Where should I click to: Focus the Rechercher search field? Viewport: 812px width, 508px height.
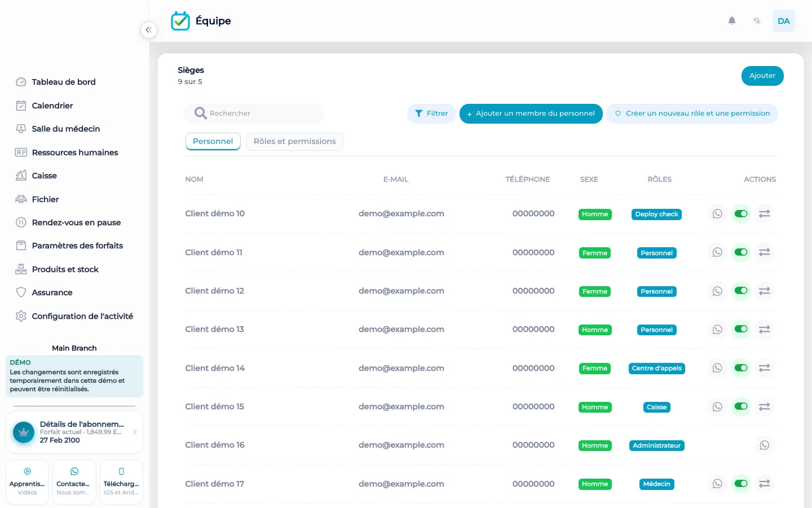pos(254,113)
